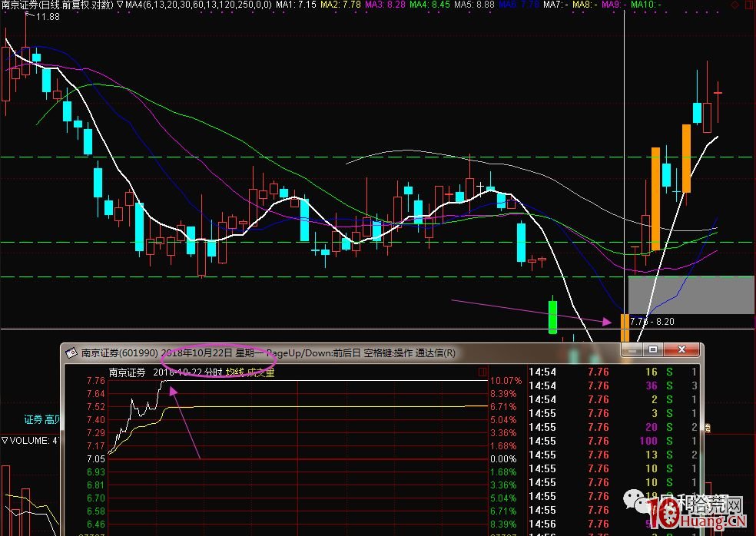Click the chart title 南京证券(日线 前复权 对数)
This screenshot has width=756, height=536.
click(58, 5)
